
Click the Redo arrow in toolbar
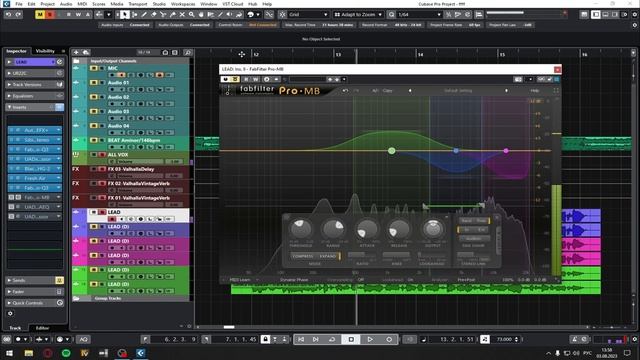coord(18,15)
